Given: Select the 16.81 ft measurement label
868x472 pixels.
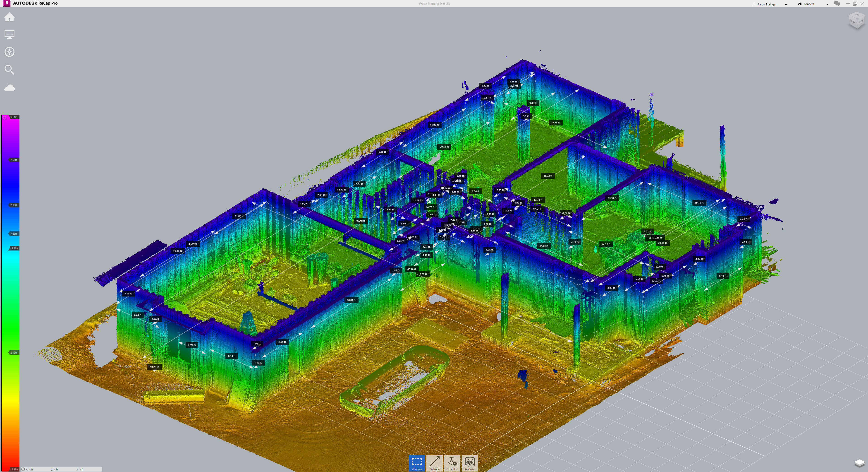Looking at the screenshot, I should [x=177, y=250].
